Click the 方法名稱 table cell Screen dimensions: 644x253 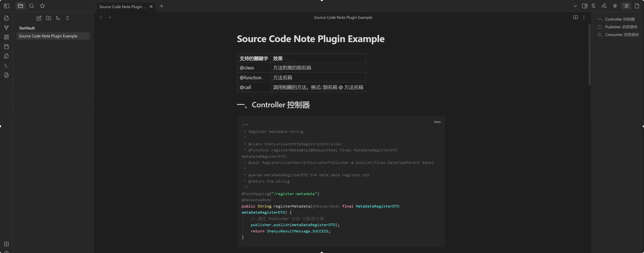[318, 78]
